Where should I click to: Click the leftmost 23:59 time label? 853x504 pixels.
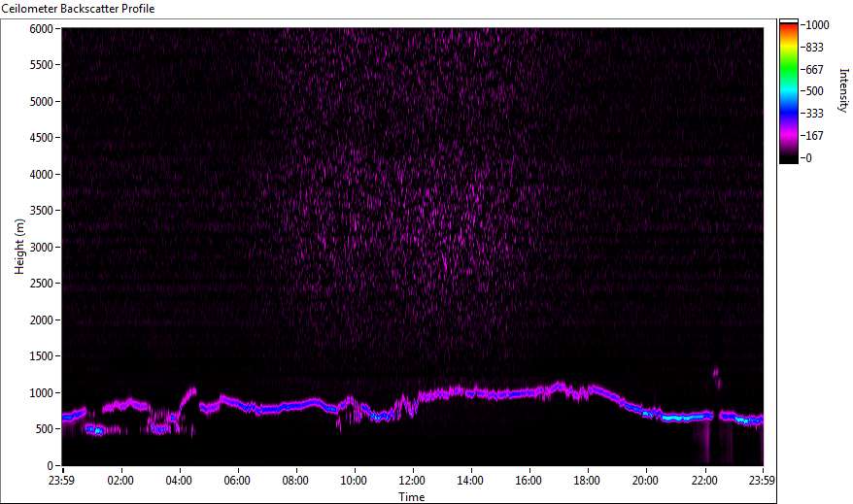click(x=61, y=481)
